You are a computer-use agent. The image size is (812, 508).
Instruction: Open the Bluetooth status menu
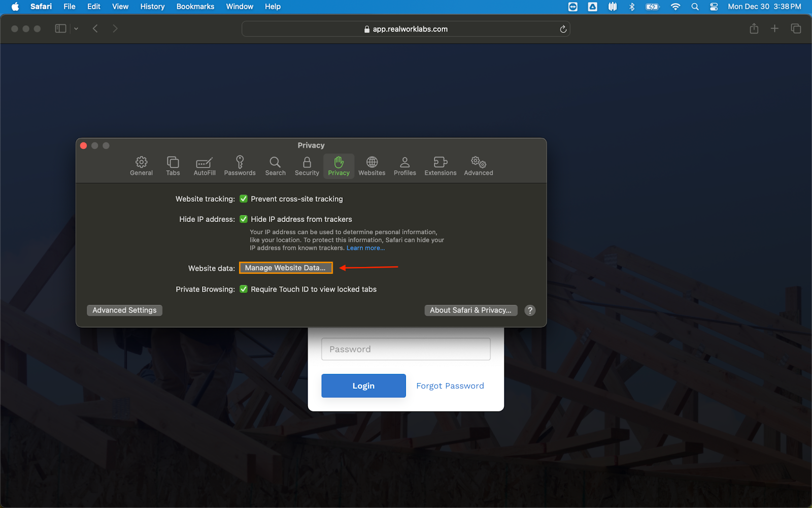click(632, 7)
